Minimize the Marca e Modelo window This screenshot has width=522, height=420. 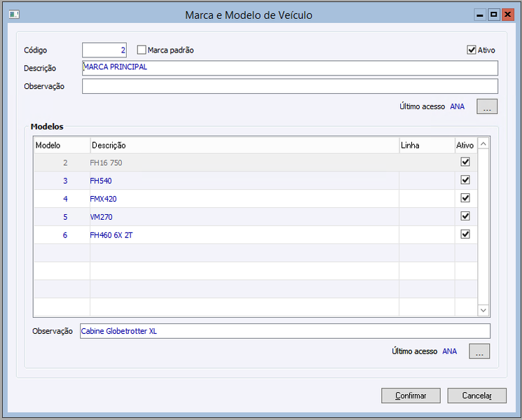point(480,15)
